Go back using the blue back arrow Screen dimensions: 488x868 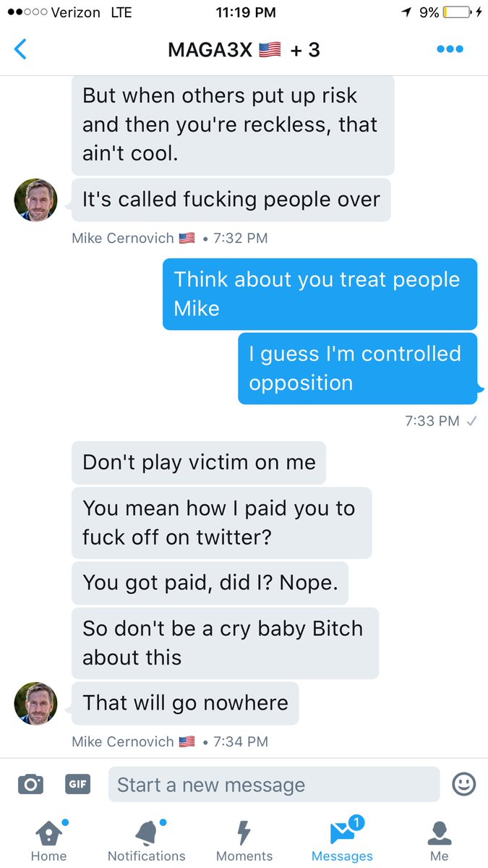[20, 49]
